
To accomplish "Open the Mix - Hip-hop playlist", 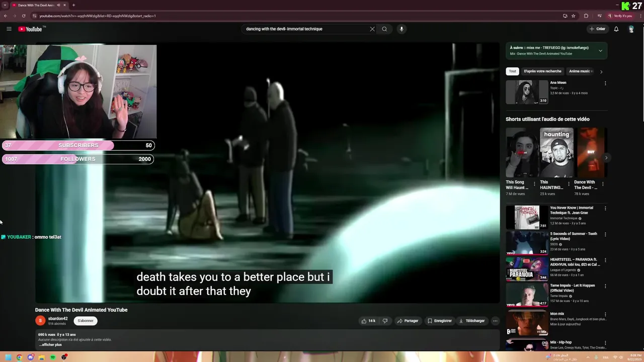I will [560, 342].
